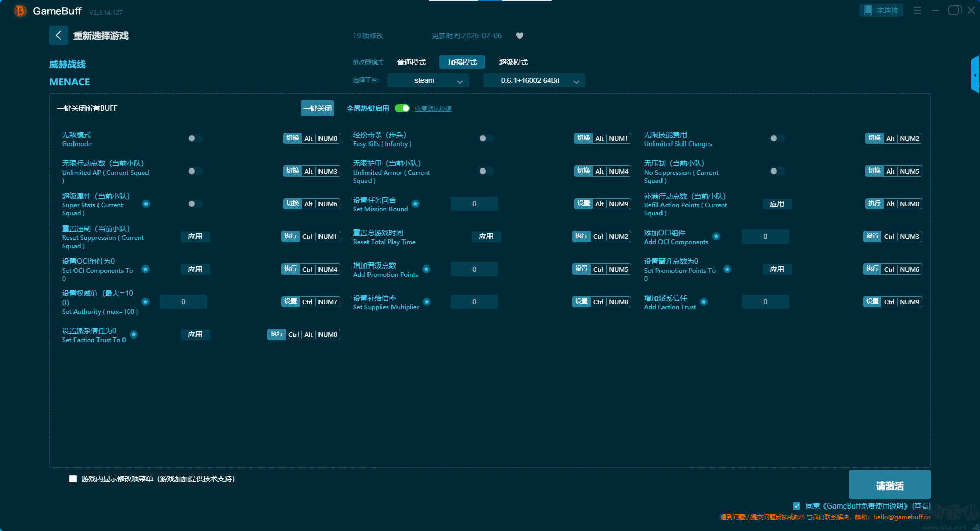Screen dimensions: 980x531
Task: Click the Set Authority value field
Action: (x=183, y=302)
